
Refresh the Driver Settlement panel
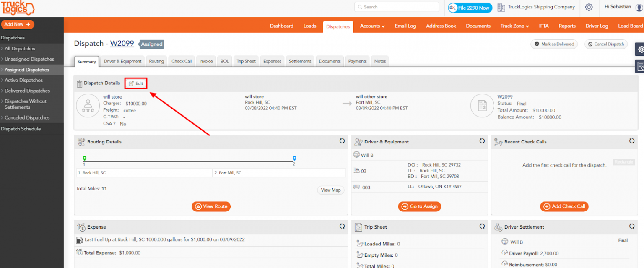tap(632, 226)
